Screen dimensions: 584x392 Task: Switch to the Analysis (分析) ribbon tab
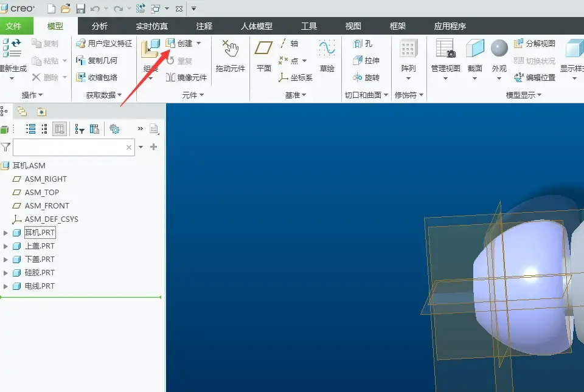click(99, 26)
